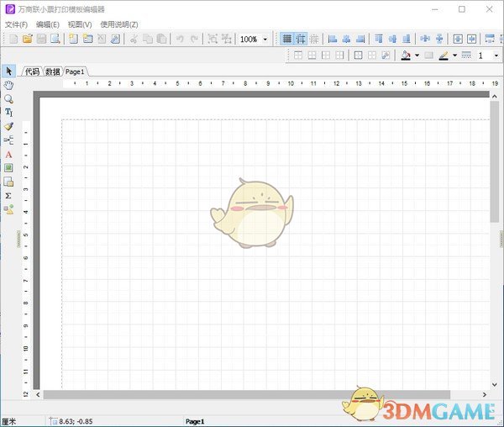Screen dimensions: 504x427
Task: Toggle align to grid button
Action: [300, 40]
